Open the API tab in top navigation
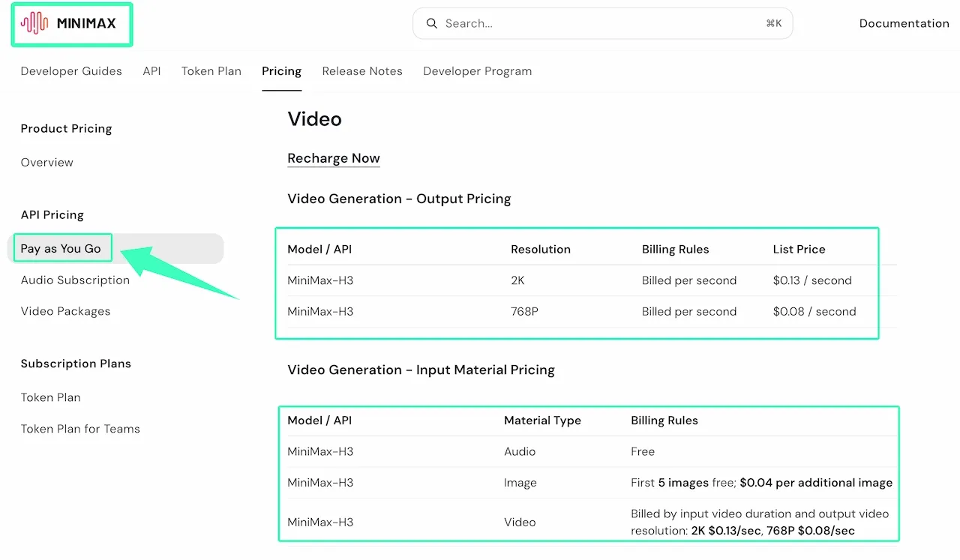 (x=151, y=71)
